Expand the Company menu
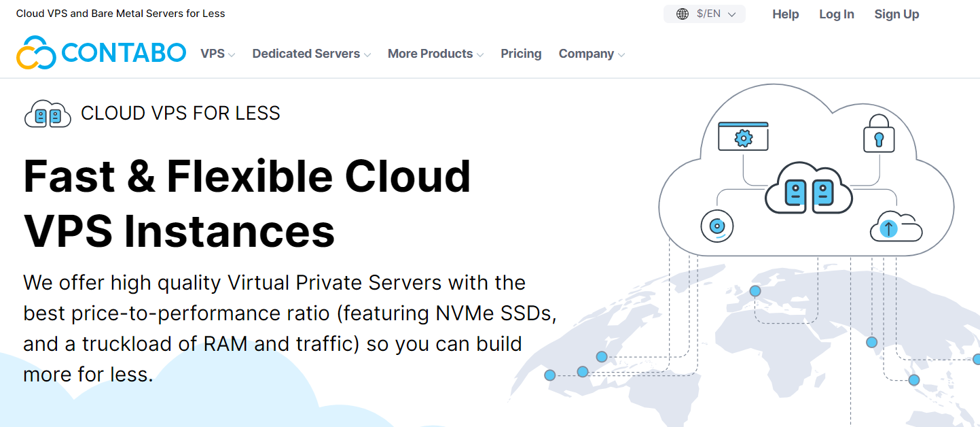This screenshot has height=427, width=980. (592, 54)
